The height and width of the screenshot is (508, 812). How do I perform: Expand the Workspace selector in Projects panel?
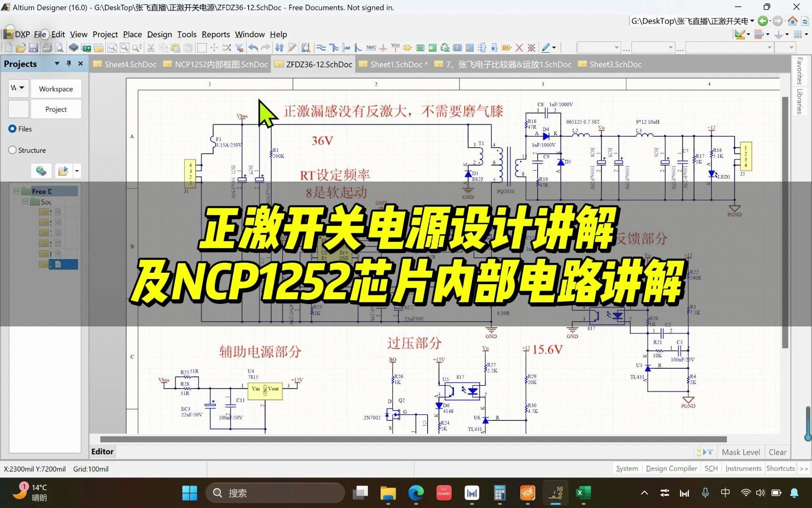pyautogui.click(x=23, y=88)
